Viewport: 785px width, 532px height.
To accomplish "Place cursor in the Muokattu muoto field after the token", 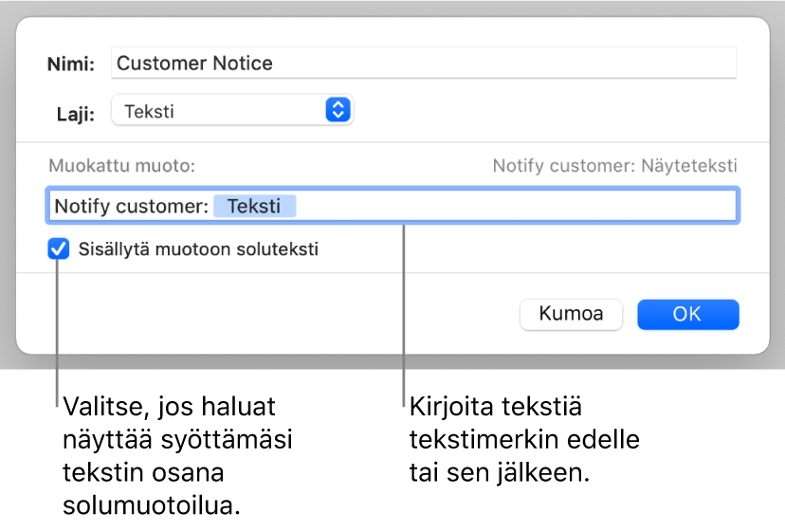I will tap(512, 206).
